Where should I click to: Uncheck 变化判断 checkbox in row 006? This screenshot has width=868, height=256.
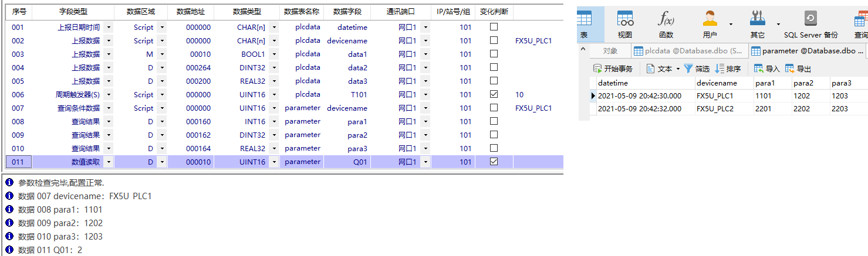[494, 94]
